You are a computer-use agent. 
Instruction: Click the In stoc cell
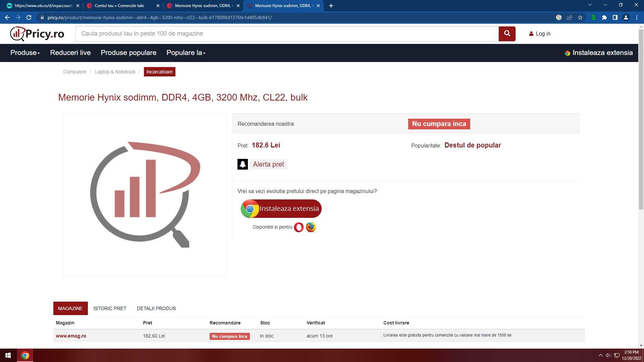pyautogui.click(x=267, y=336)
